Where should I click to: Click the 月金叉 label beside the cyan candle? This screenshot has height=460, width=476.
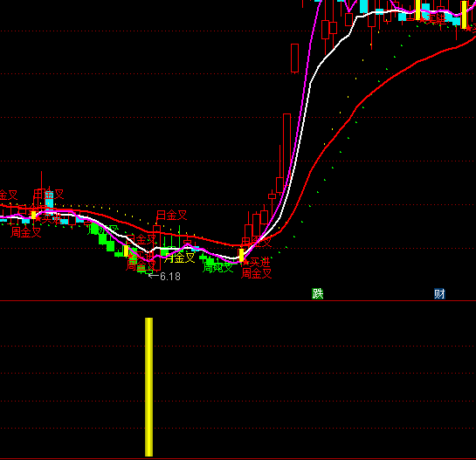pyautogui.click(x=49, y=194)
